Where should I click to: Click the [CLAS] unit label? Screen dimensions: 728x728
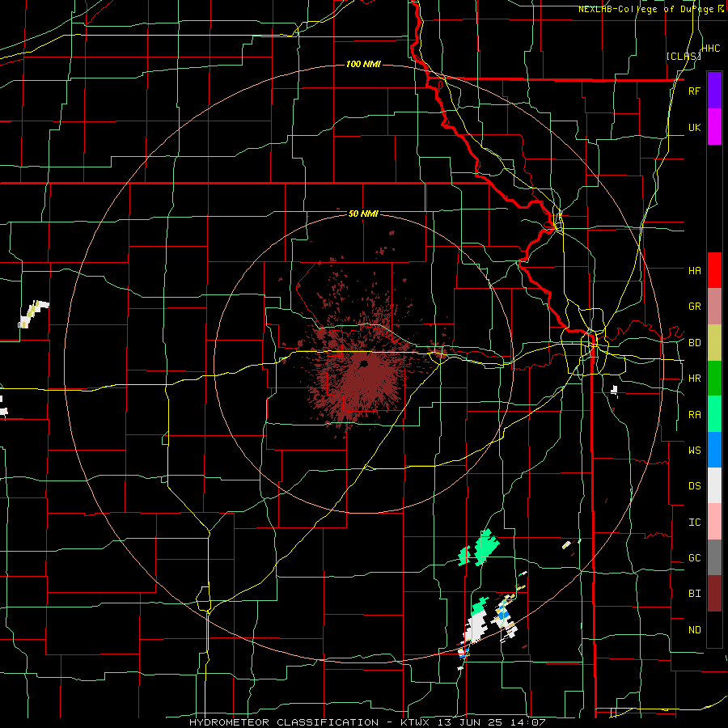click(684, 56)
